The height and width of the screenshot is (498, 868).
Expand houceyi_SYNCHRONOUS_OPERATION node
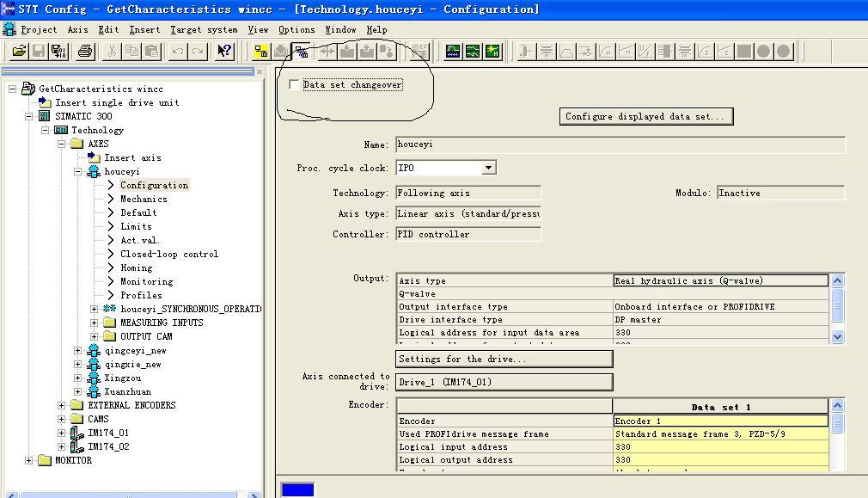coord(95,309)
